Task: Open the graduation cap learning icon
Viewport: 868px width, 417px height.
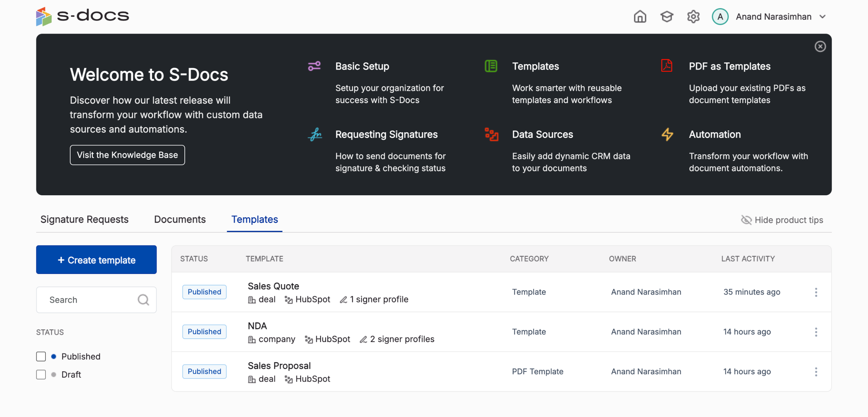Action: click(667, 17)
